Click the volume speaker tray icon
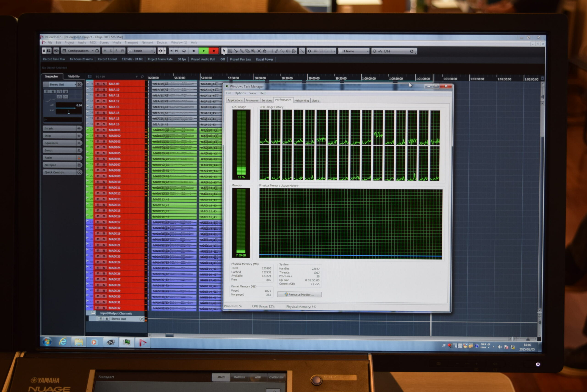 (500, 347)
